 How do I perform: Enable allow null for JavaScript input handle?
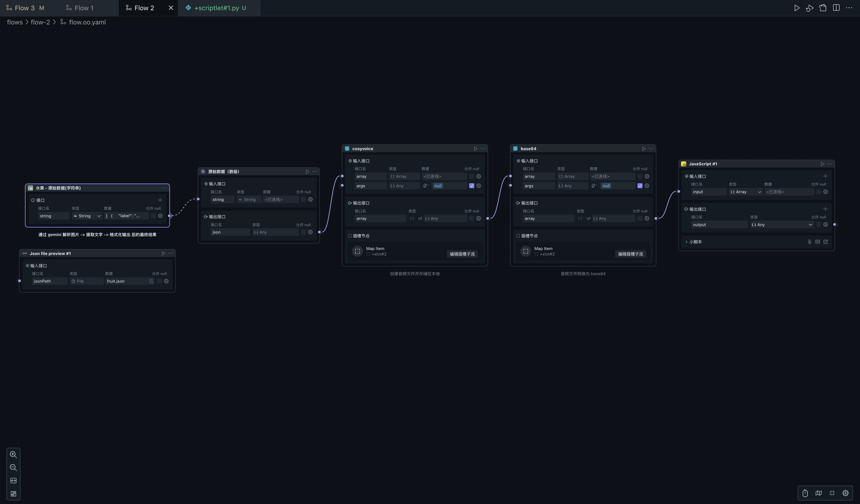click(818, 192)
